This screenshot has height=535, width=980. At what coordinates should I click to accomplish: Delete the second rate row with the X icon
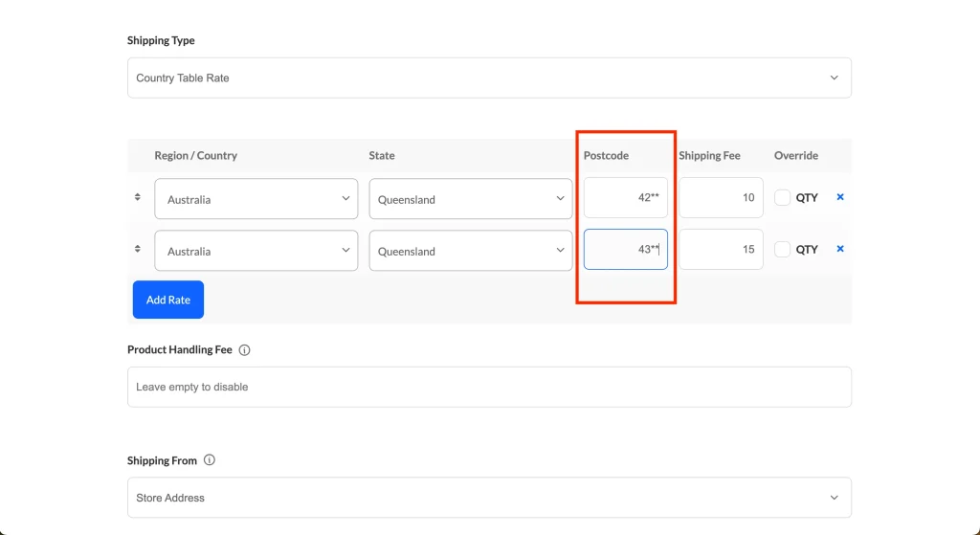point(840,249)
